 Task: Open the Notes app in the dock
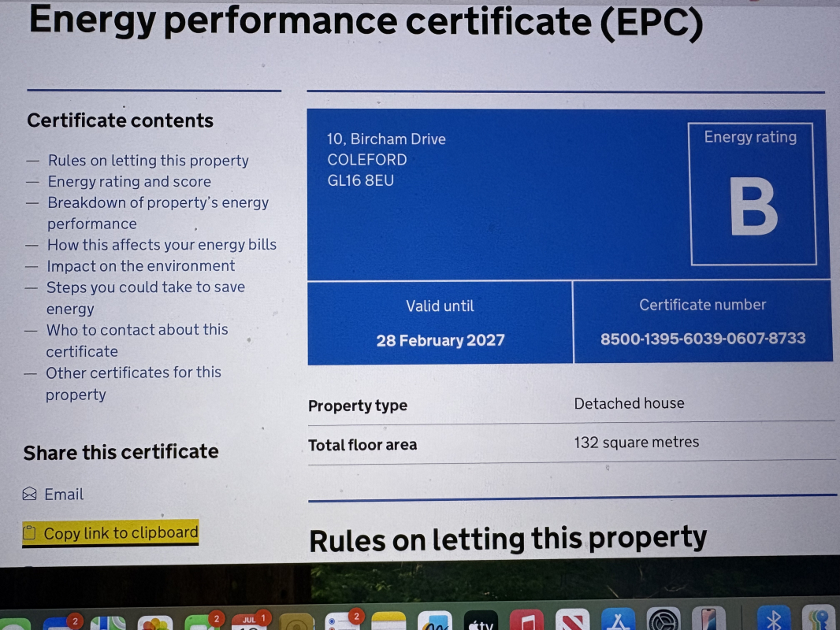point(388,624)
